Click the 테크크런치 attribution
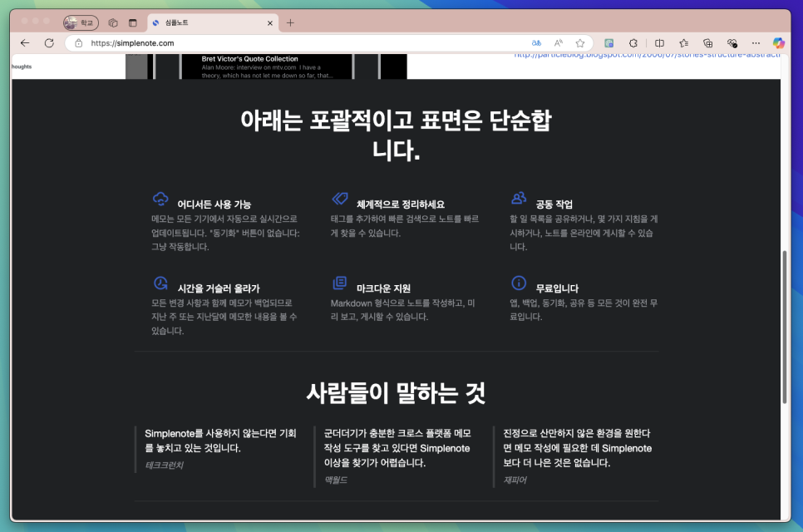Image resolution: width=803 pixels, height=532 pixels. [x=164, y=465]
